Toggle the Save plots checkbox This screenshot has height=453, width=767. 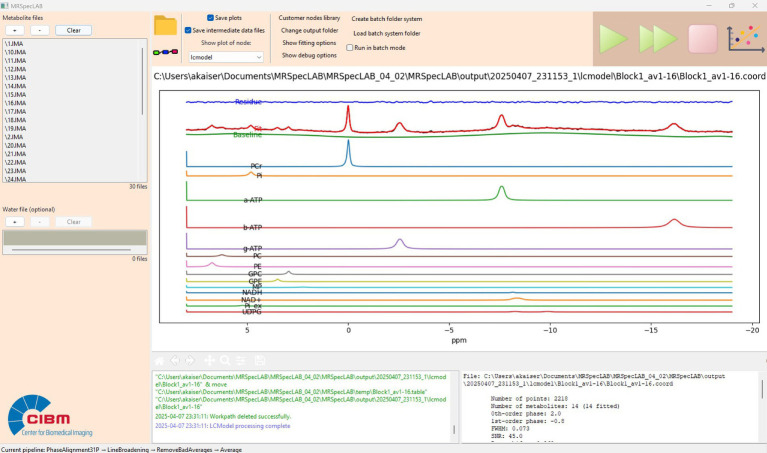pyautogui.click(x=210, y=18)
